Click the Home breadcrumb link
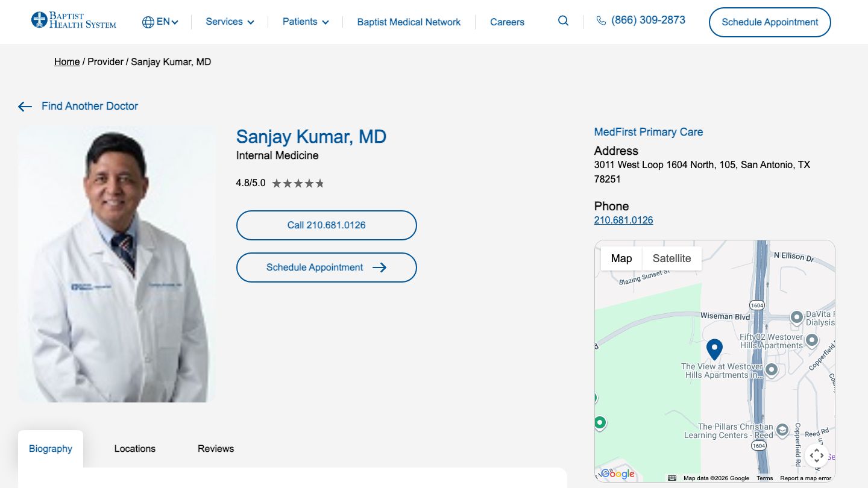This screenshot has height=488, width=868. (x=66, y=61)
